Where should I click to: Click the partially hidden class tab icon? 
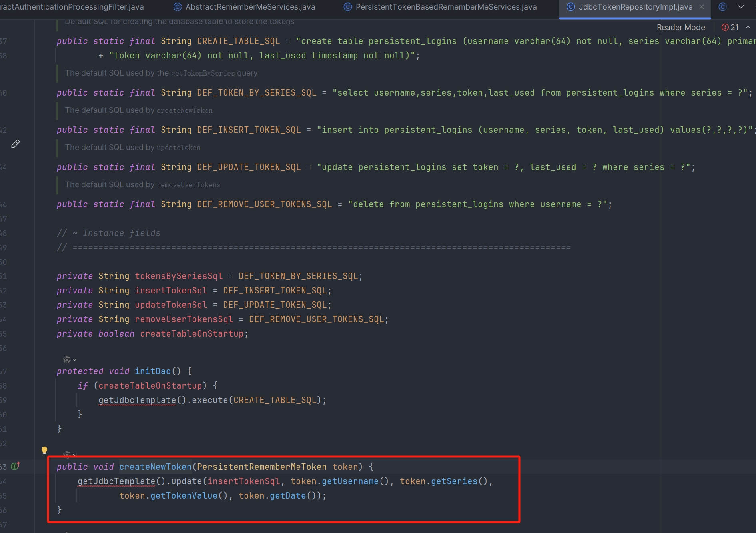[722, 7]
